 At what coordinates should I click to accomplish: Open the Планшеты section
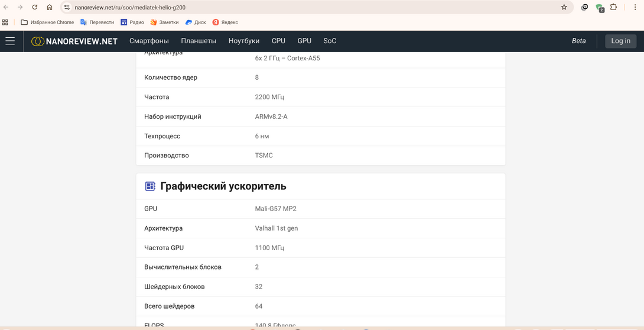pyautogui.click(x=199, y=41)
